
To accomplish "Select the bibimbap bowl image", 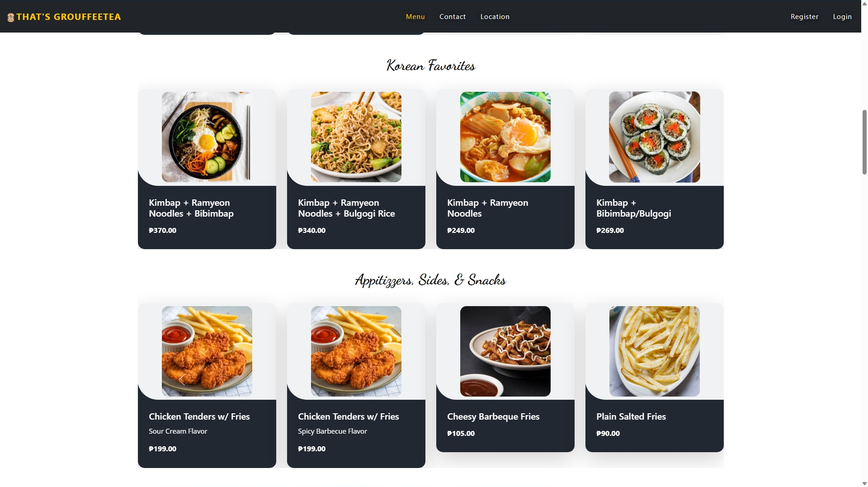I will pos(207,137).
